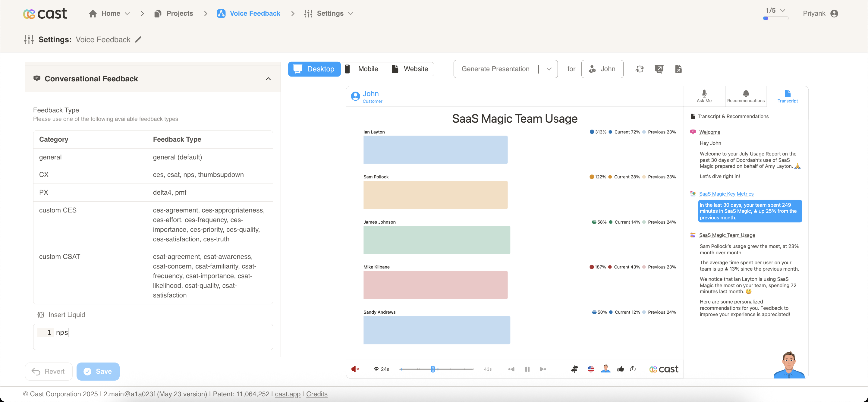Click the signpost navigation icon
Screen dimensions: 868x402
pos(574,369)
